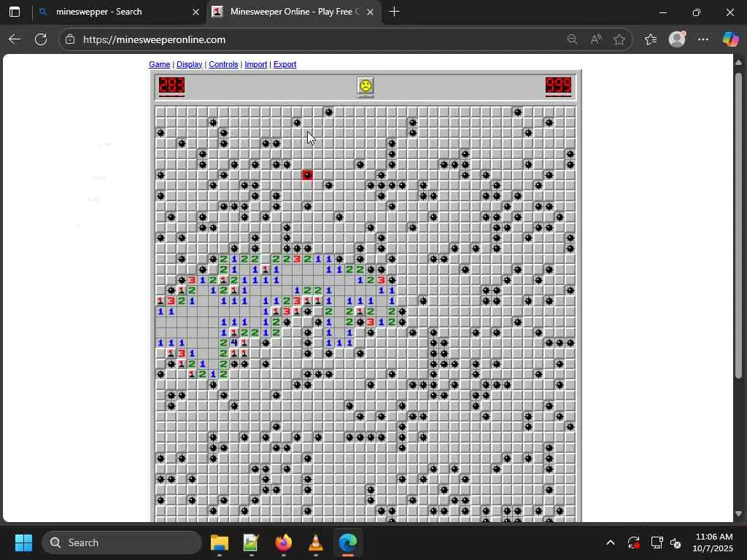Click the sad face reset button
Screen dimensions: 747x560
[x=365, y=86]
